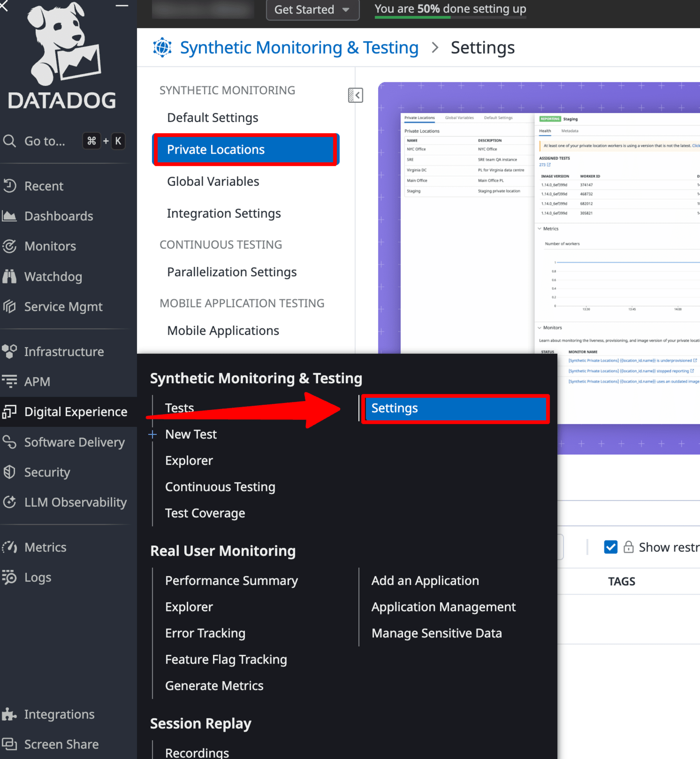Viewport: 700px width, 759px height.
Task: Open Manage Sensitive Data
Action: [x=437, y=633]
